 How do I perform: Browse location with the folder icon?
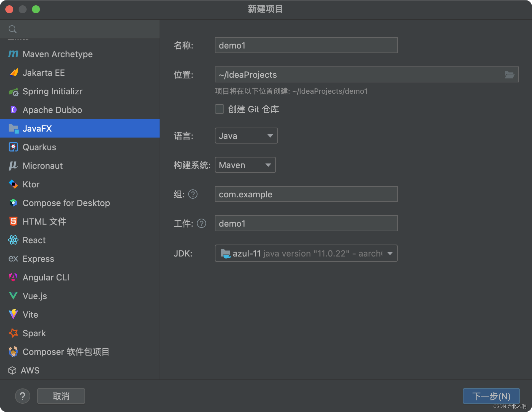[509, 75]
